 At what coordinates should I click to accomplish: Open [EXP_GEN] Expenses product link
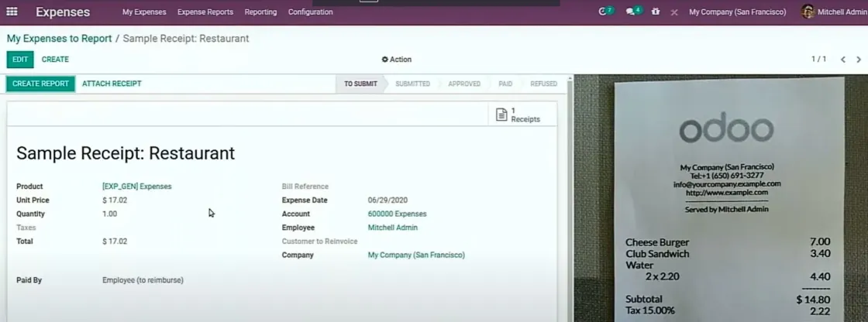(x=136, y=187)
